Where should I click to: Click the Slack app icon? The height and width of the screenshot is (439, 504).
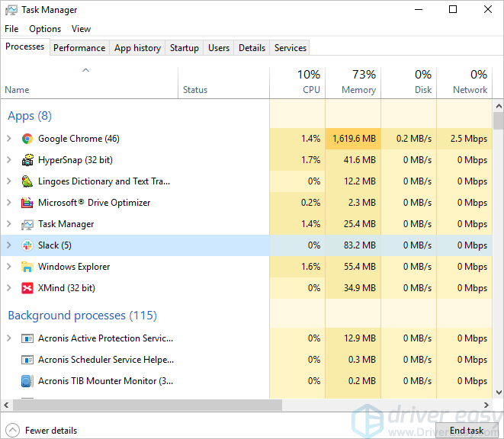pos(27,245)
